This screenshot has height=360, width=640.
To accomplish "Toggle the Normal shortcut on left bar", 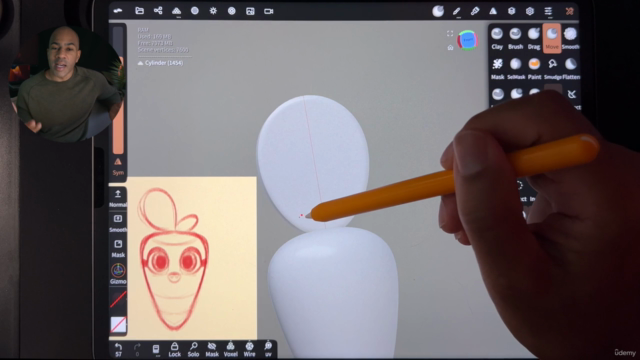I will (118, 198).
